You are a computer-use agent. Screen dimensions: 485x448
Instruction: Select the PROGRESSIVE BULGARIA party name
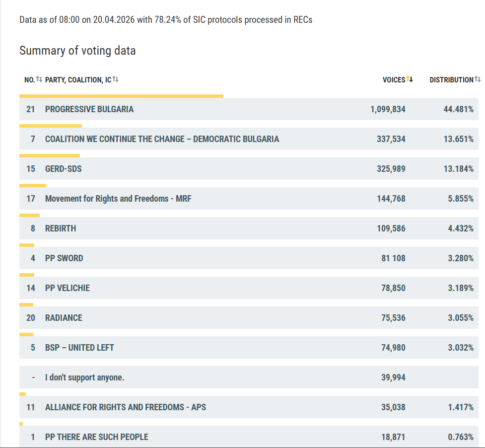pos(89,109)
